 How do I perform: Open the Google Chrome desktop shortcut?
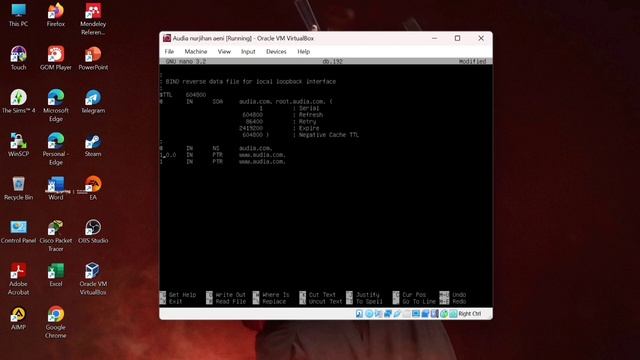click(x=56, y=322)
